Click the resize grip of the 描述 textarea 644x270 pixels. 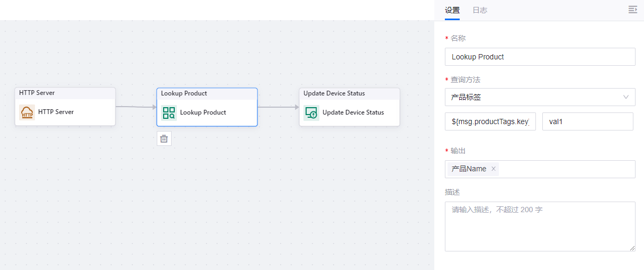click(x=632, y=248)
